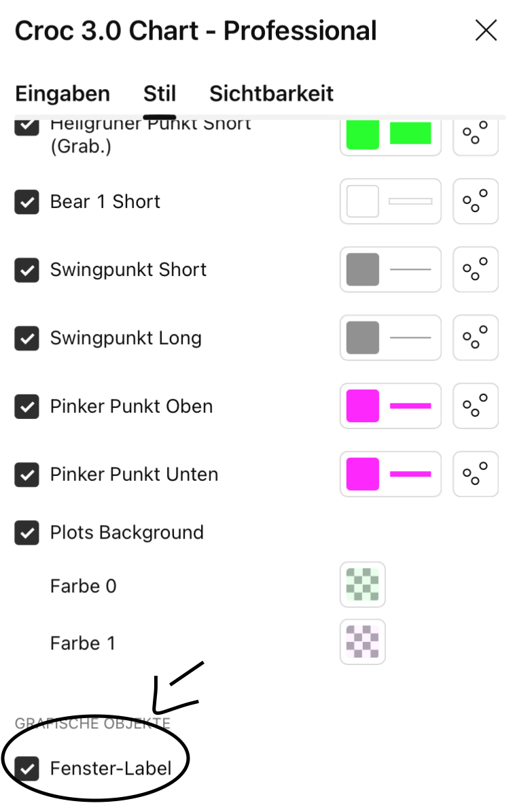Click the Pinker Punkt Unten label
The height and width of the screenshot is (812, 515).
coord(134,474)
